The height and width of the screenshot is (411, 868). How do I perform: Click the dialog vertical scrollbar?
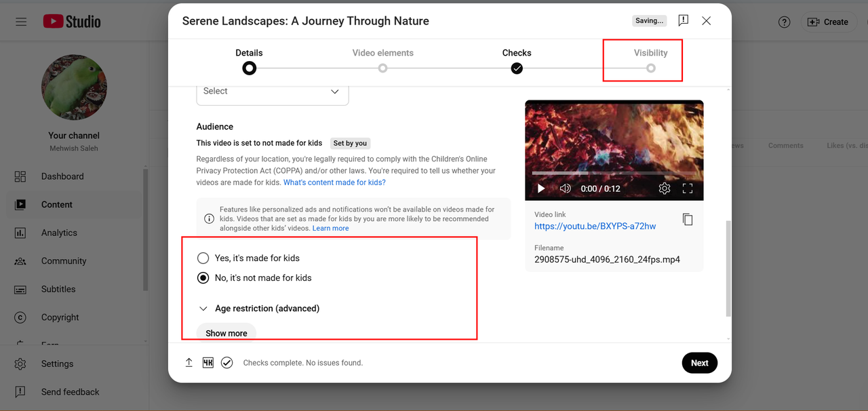point(728,268)
